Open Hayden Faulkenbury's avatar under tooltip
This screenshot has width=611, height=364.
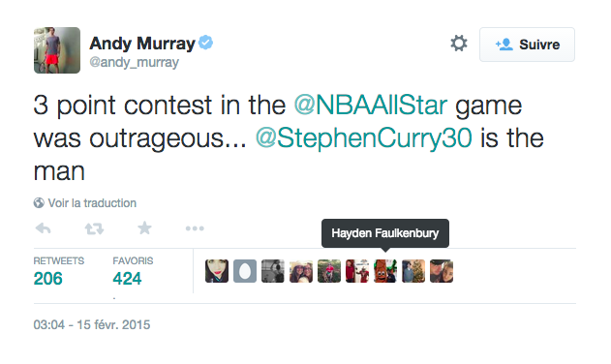coord(385,271)
